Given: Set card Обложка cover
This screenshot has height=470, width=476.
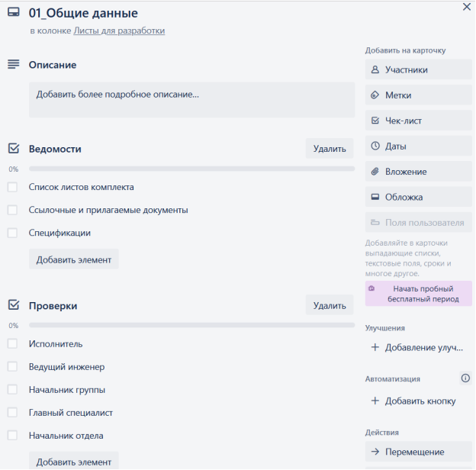Looking at the screenshot, I should coord(418,197).
